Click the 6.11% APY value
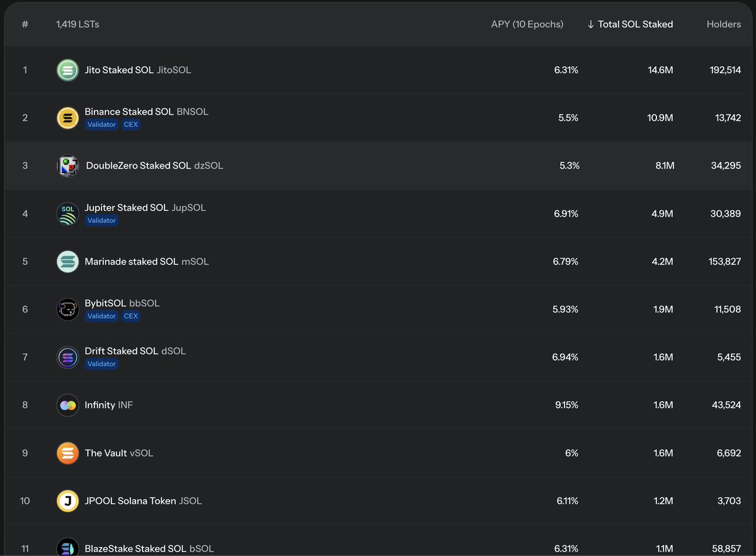This screenshot has height=556, width=756. coord(568,501)
